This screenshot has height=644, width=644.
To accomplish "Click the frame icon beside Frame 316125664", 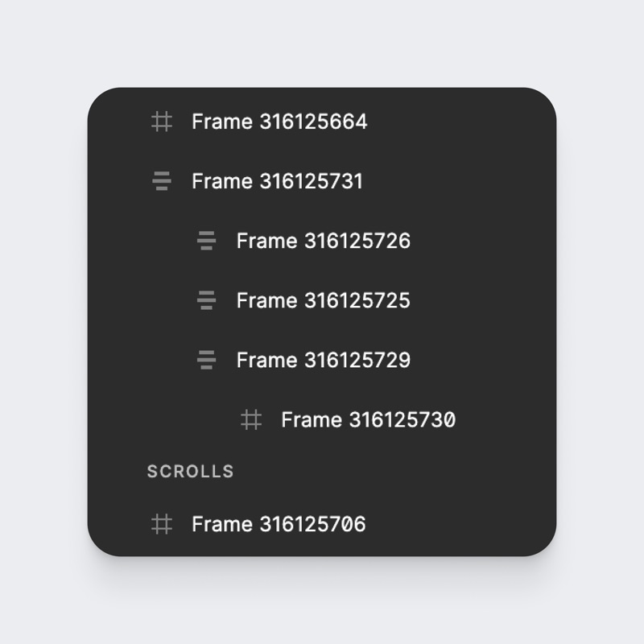I will [162, 122].
